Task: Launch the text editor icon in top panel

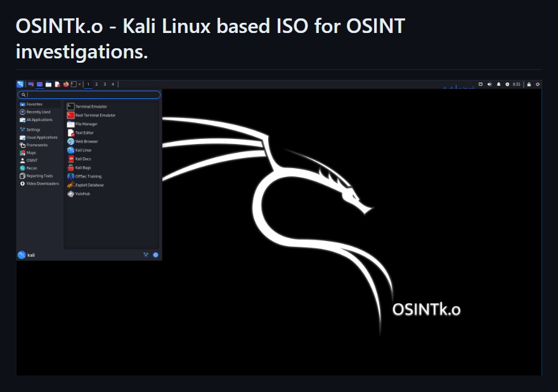Action: (x=57, y=84)
